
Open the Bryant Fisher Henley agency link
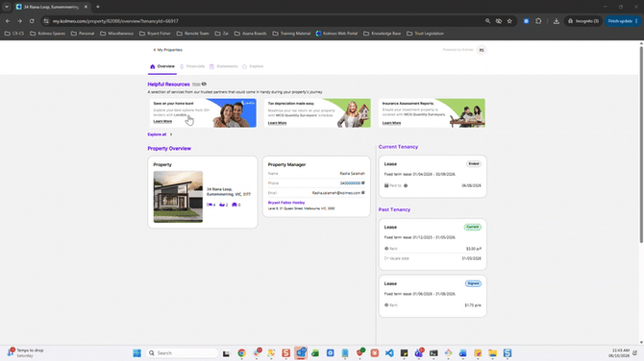[286, 203]
